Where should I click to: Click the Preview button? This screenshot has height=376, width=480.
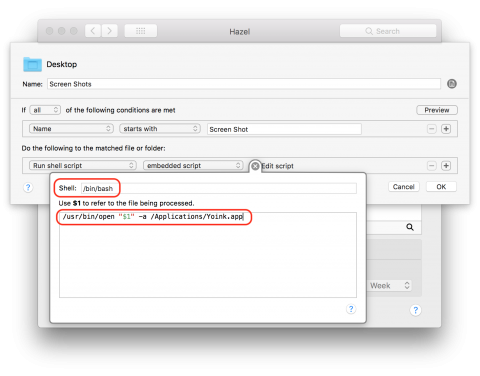[437, 110]
